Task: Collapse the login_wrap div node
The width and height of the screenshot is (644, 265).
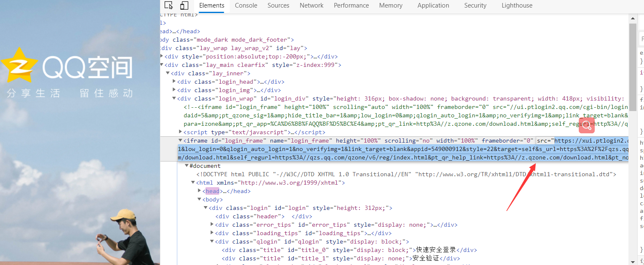Action: [x=175, y=98]
